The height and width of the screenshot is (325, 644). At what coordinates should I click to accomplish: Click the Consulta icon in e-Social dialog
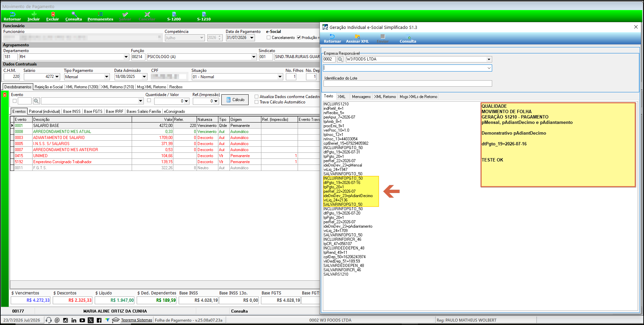408,39
